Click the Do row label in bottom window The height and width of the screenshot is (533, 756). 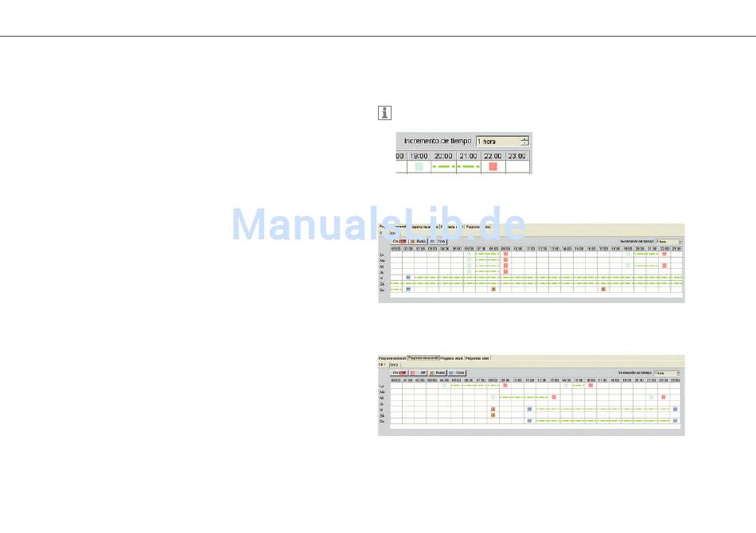coord(382,421)
